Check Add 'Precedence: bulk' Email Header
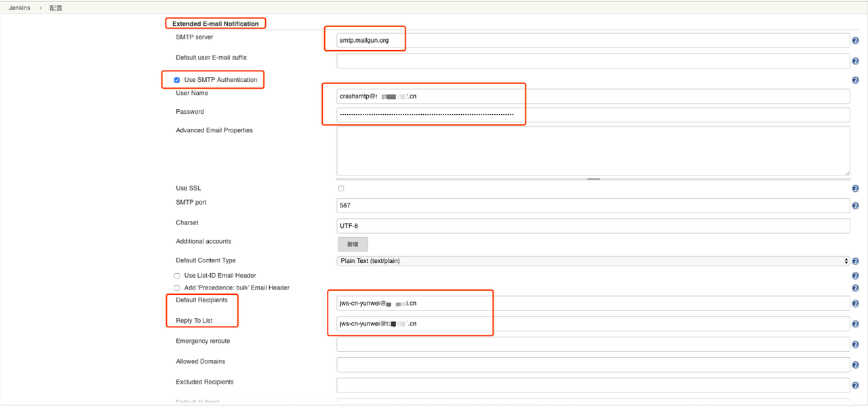Screen dimensions: 868x406 177,288
